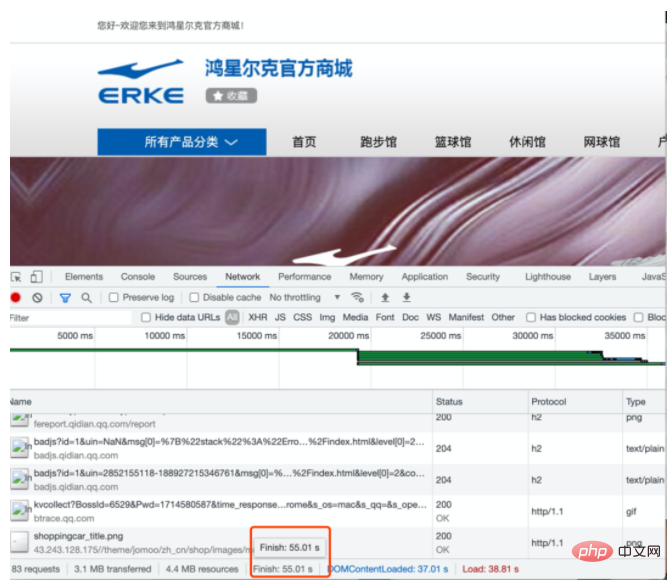Viewport: 671px width, 584px height.
Task: Toggle the network filter funnel icon
Action: point(65,298)
